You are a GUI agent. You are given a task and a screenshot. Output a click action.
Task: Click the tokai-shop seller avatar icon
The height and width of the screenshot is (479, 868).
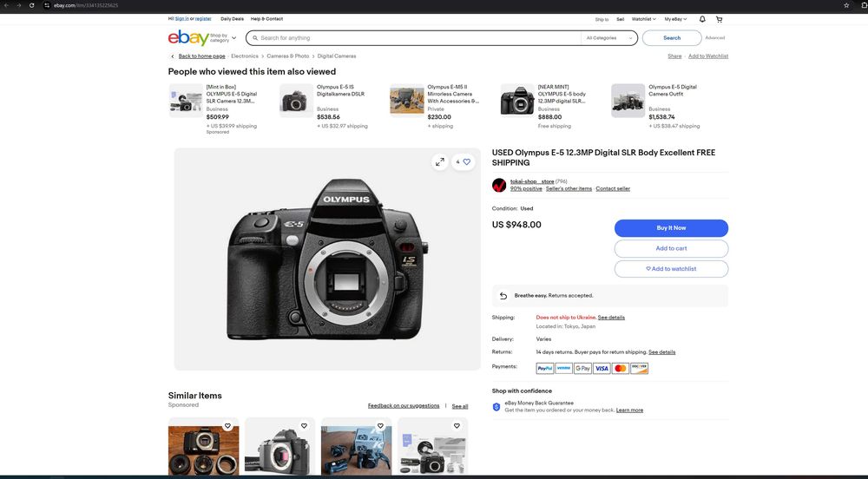tap(499, 186)
